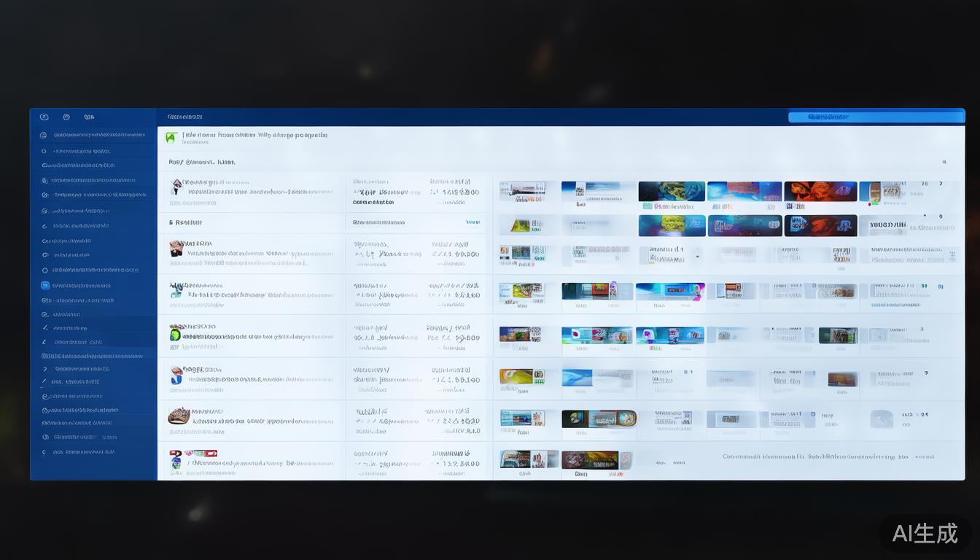Open the orange flame thumbnail in the top row

pos(820,191)
